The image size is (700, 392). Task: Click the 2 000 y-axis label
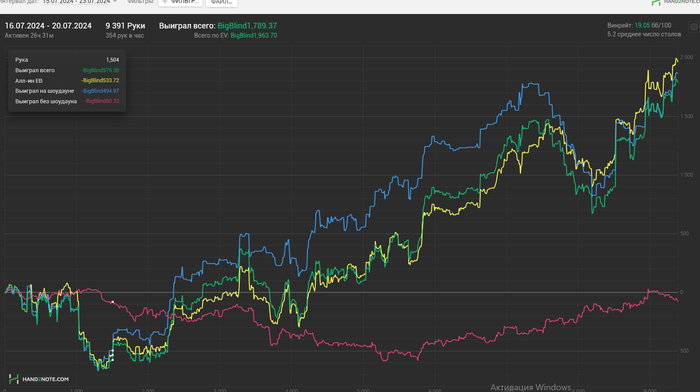pyautogui.click(x=687, y=58)
